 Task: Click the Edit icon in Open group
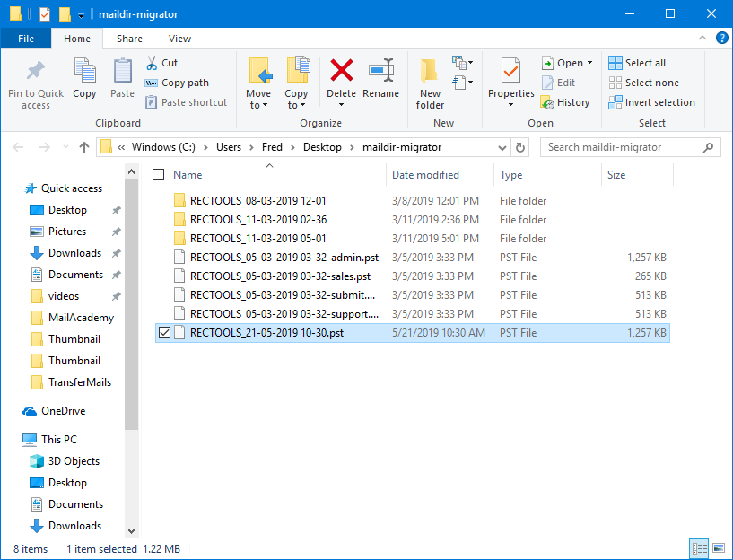click(547, 83)
